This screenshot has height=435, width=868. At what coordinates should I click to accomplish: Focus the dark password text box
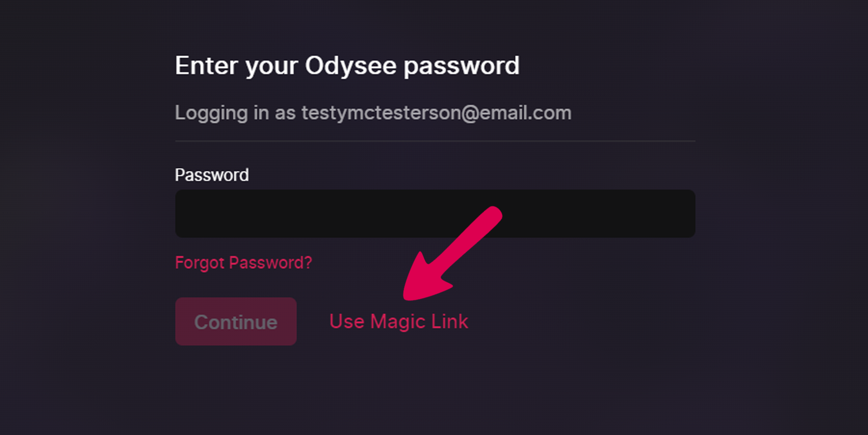(x=435, y=213)
